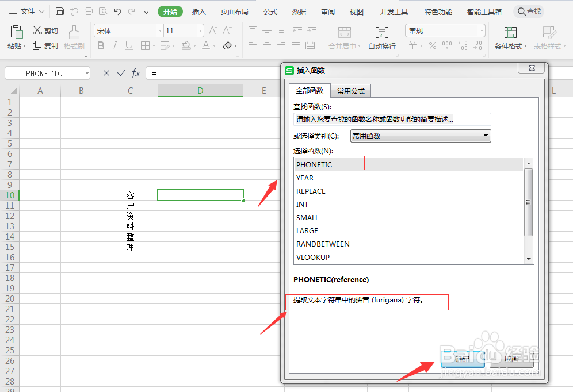Expand the font name 宋体 dropdown
This screenshot has height=392, width=573.
click(x=161, y=30)
